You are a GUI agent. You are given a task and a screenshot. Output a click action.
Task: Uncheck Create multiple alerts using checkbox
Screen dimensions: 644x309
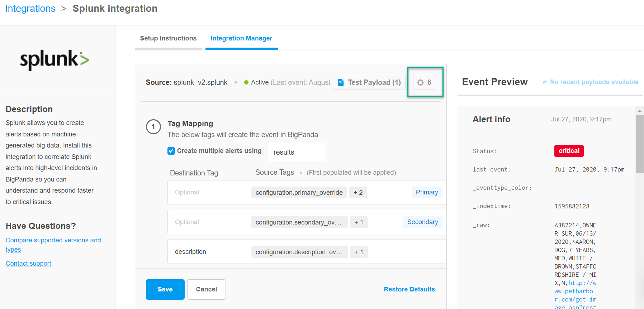coord(171,151)
